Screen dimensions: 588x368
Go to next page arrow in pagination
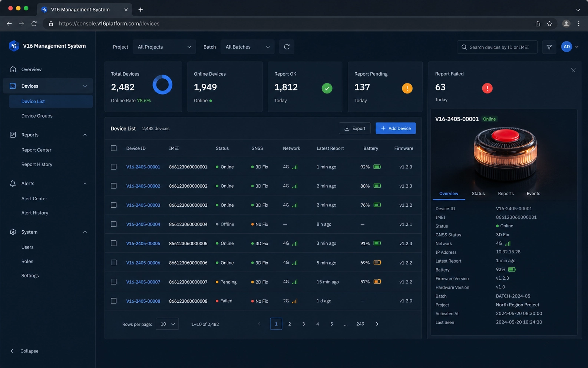(x=377, y=324)
